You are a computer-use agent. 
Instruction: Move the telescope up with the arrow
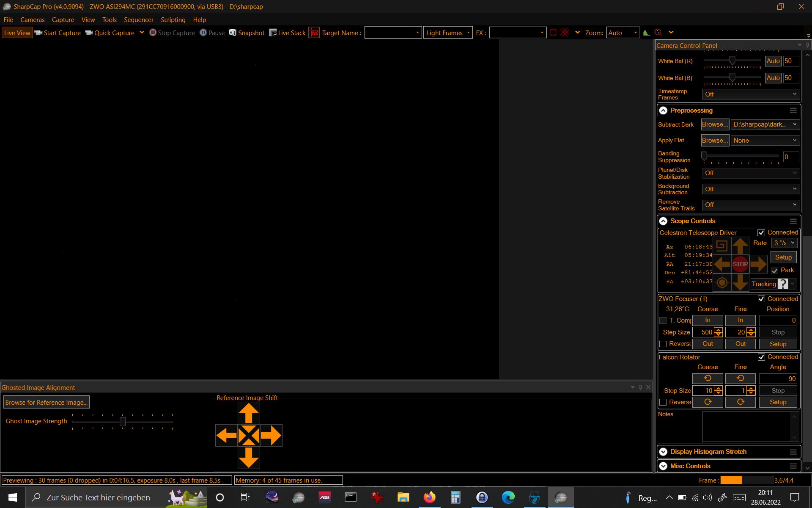pyautogui.click(x=740, y=246)
